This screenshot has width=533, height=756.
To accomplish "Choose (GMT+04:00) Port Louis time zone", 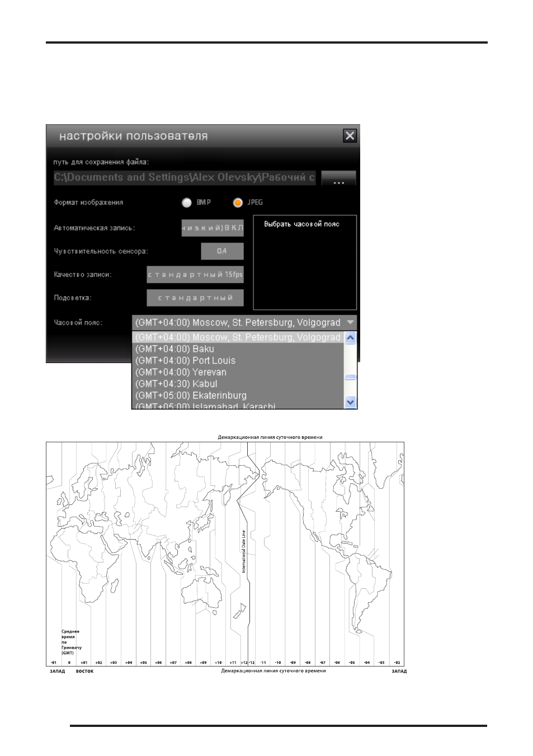I will coord(238,361).
